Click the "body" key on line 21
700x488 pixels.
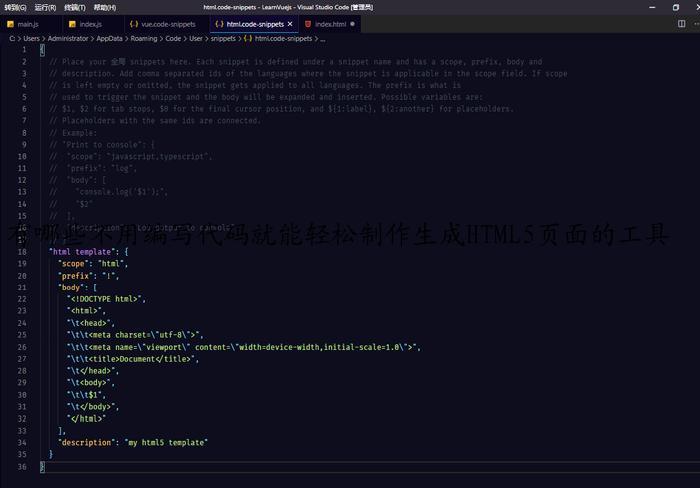71,288
